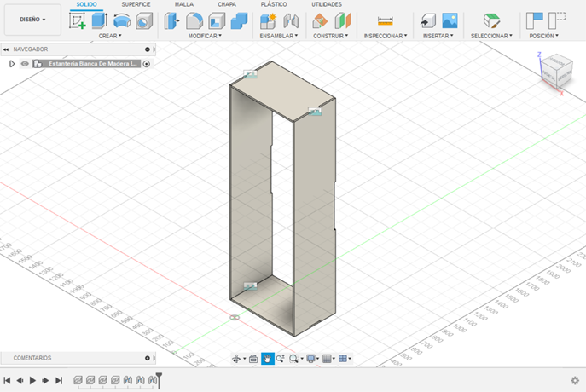Click the ViewCube in the corner
This screenshot has width=586, height=392.
pyautogui.click(x=557, y=71)
